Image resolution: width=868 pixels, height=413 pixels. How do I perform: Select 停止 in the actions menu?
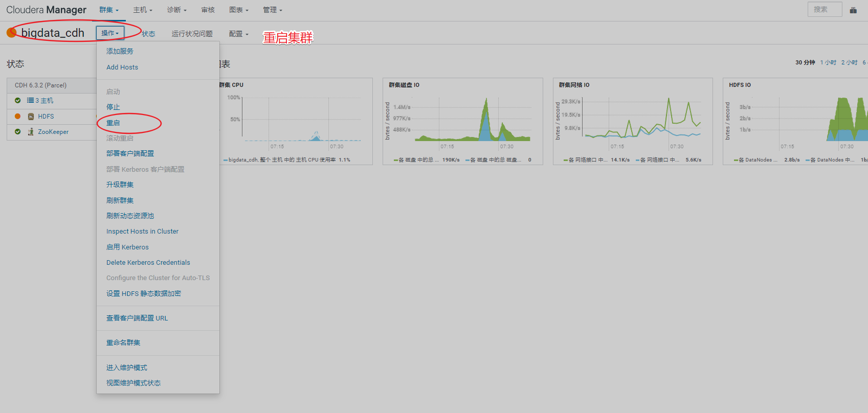(113, 107)
